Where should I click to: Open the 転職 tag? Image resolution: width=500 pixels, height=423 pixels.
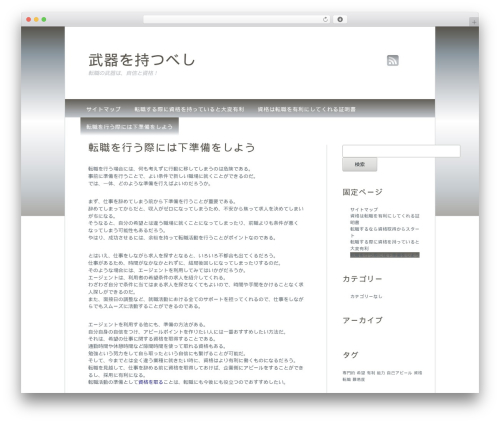point(347,379)
